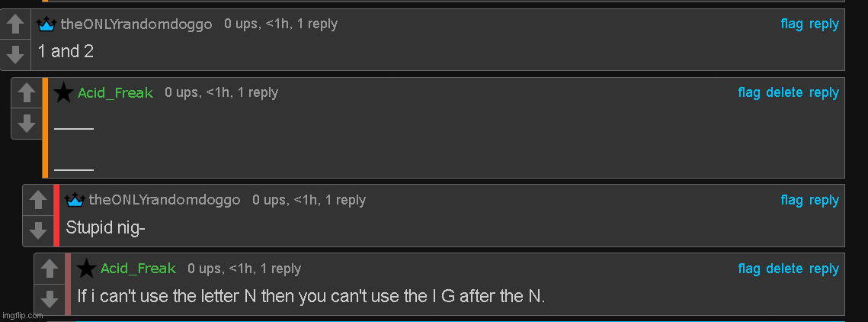The image size is (868, 322).
Task: Upvote the "1 and 2" comment
Action: pos(14,25)
